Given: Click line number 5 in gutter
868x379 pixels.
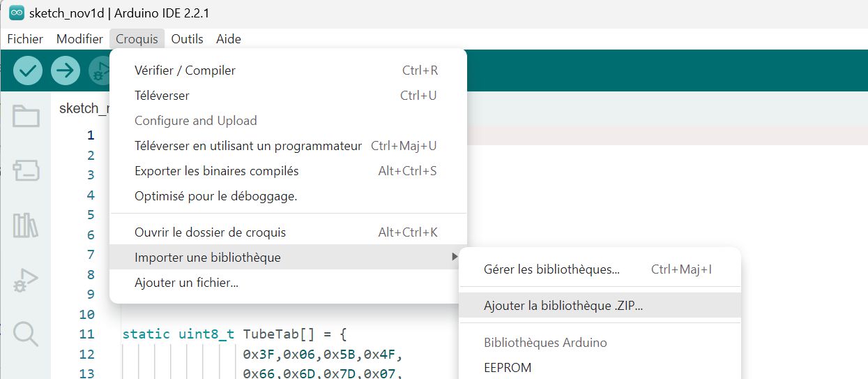Looking at the screenshot, I should coord(91,215).
